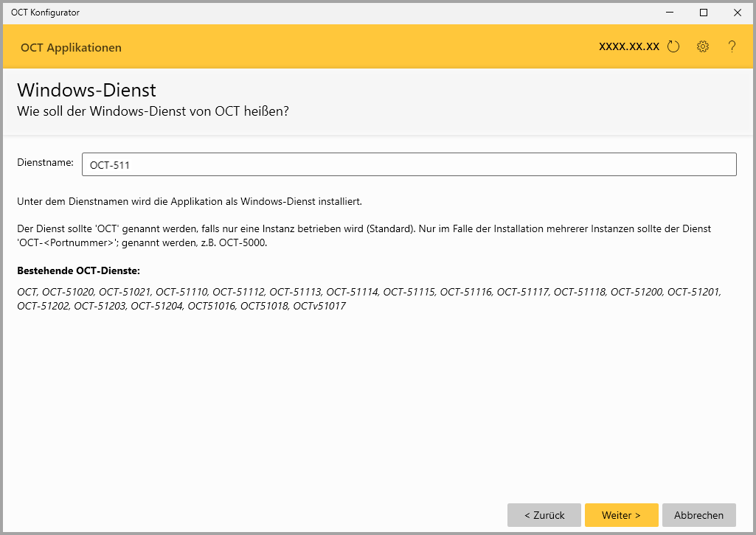Click the 'OCT Applikationen' header title
This screenshot has width=756, height=535.
pyautogui.click(x=71, y=48)
